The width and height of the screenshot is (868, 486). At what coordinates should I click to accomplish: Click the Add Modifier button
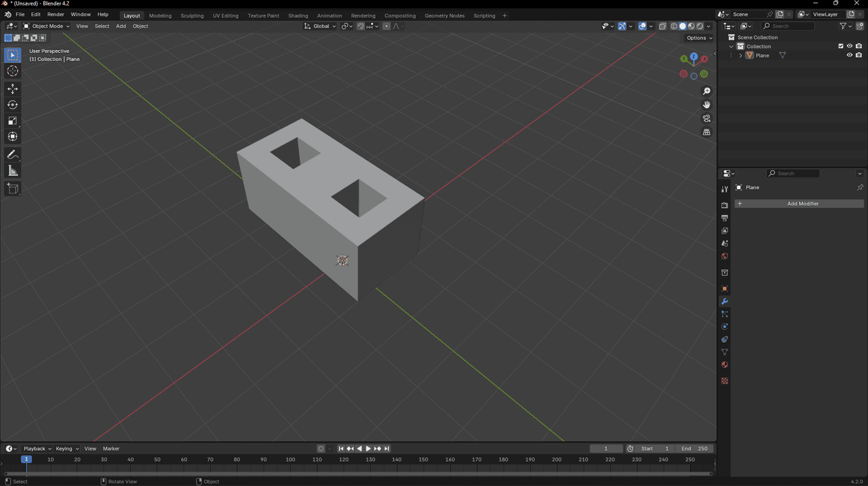point(800,203)
